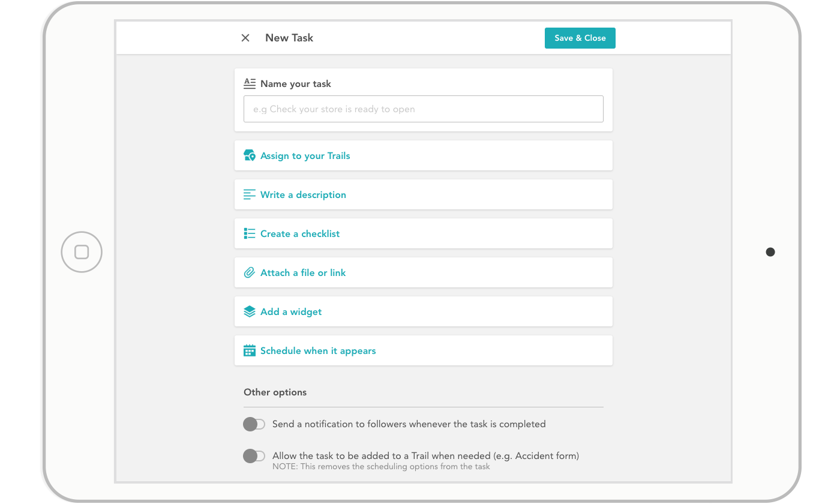The height and width of the screenshot is (504, 840).
Task: Click the New Task title
Action: tap(289, 37)
